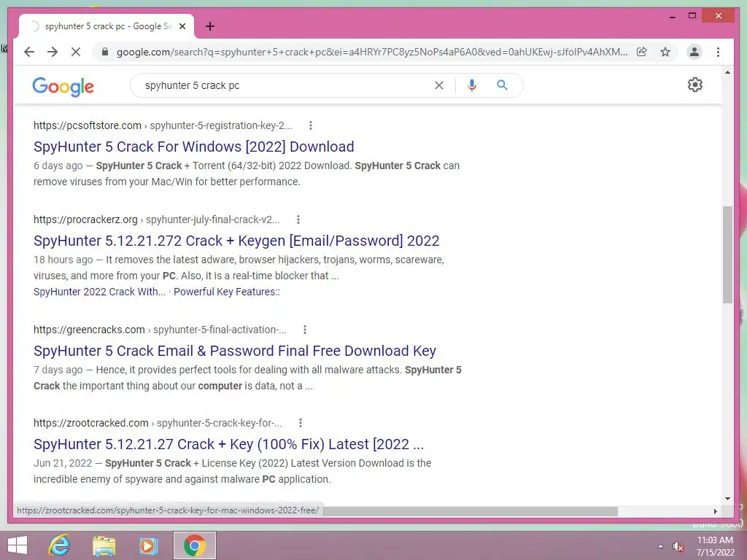Select Chrome in the taskbar
747x560 pixels.
[194, 545]
